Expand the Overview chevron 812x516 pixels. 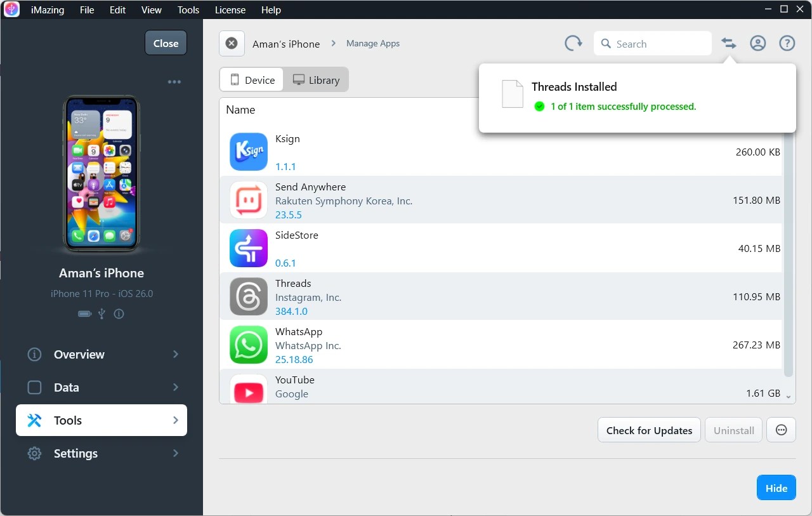176,354
